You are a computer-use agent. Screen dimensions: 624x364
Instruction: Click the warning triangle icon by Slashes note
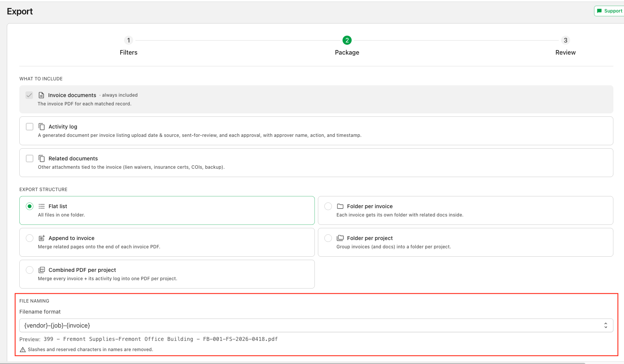coord(23,350)
